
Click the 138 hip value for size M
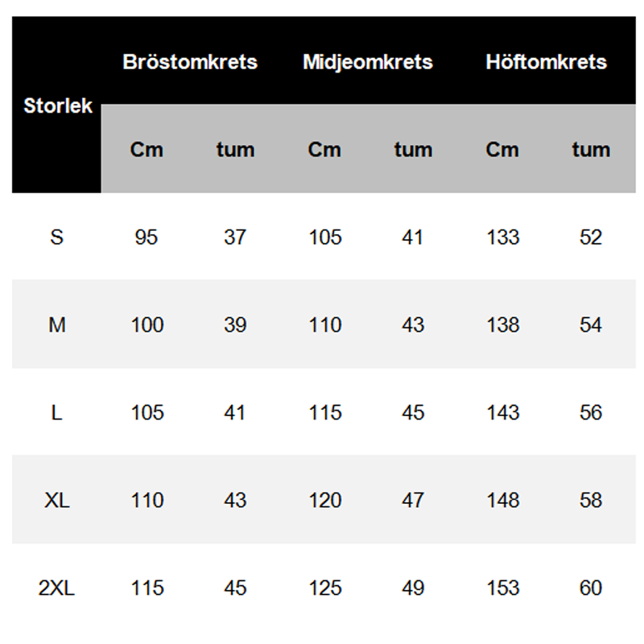click(x=502, y=325)
